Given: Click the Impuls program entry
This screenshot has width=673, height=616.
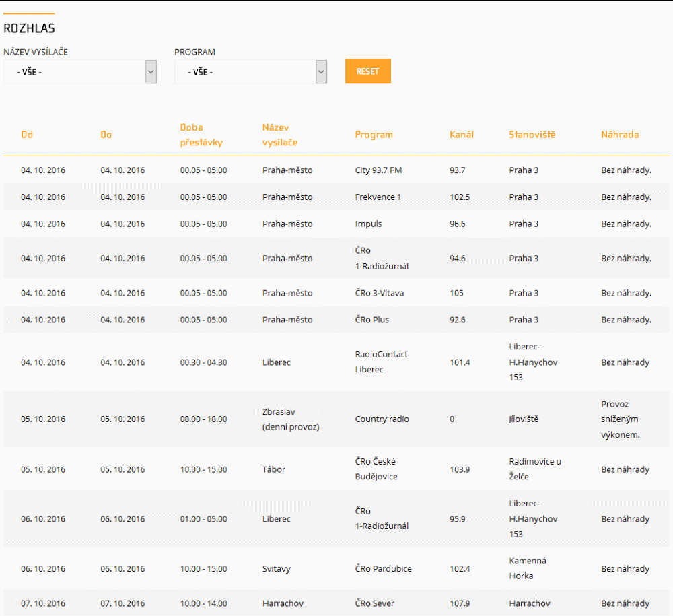Looking at the screenshot, I should (369, 224).
